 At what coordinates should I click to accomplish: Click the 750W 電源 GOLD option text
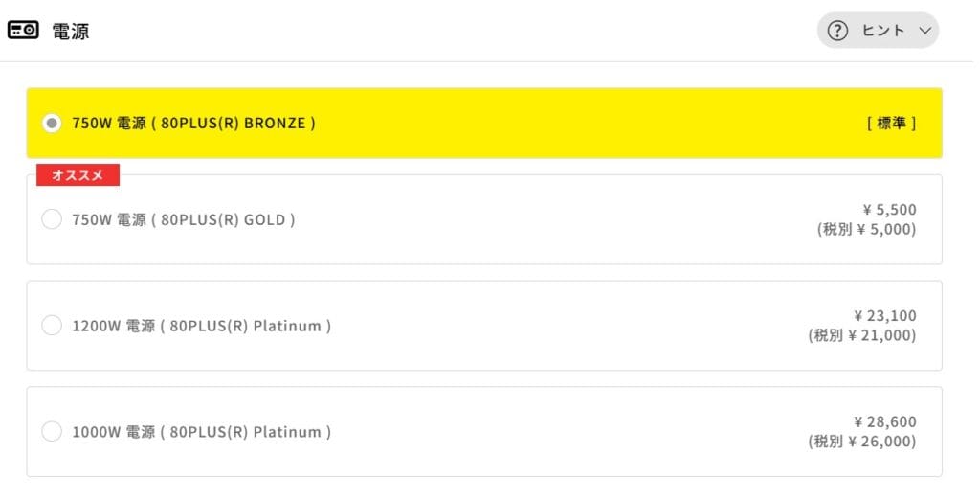coord(183,219)
